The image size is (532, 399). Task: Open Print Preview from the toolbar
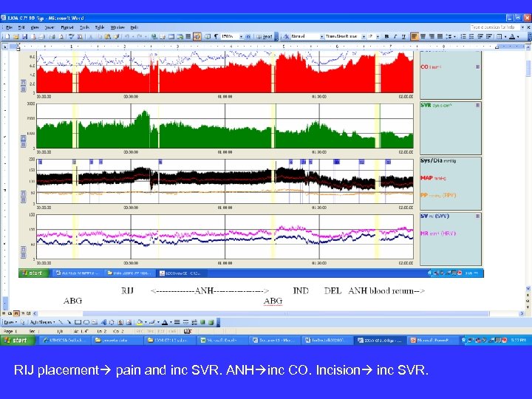[x=61, y=36]
